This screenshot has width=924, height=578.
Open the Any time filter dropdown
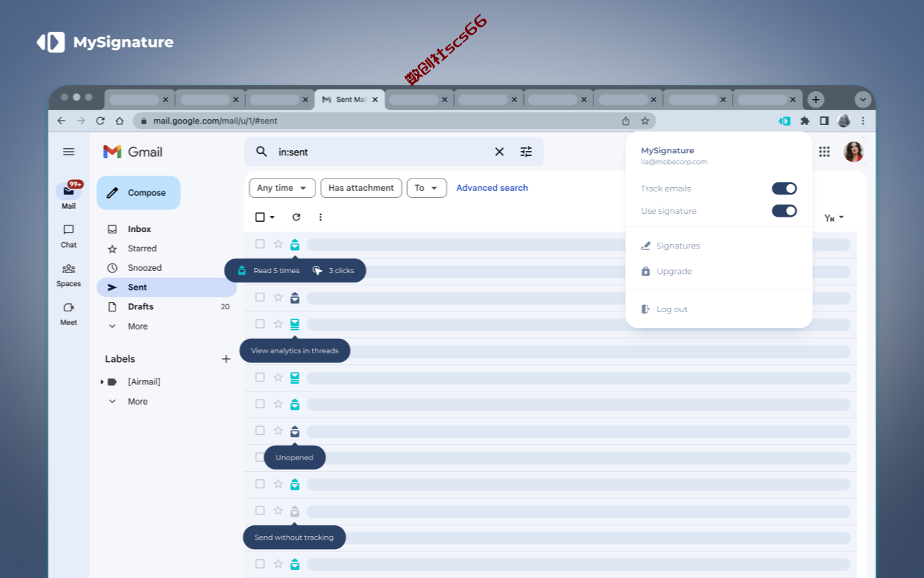282,188
